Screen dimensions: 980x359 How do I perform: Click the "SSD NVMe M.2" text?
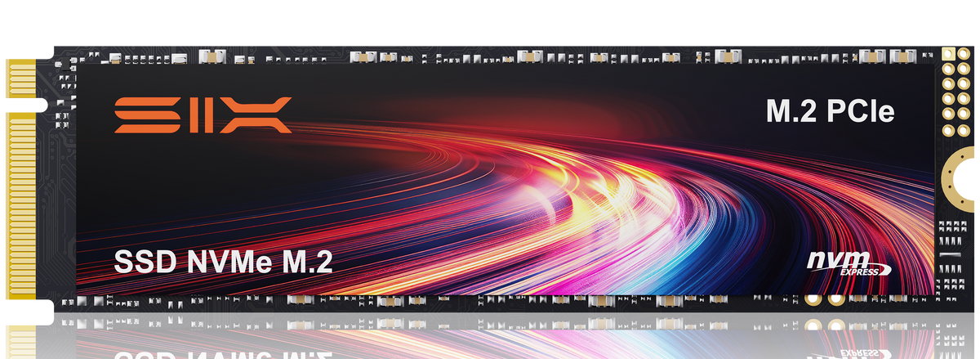224,263
